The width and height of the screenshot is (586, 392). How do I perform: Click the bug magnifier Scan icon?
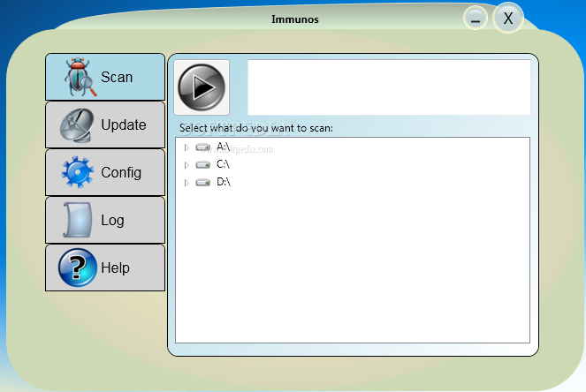pos(78,78)
